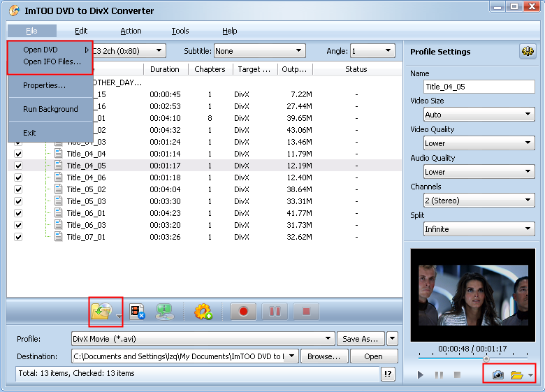Open the File menu
The width and height of the screenshot is (545, 392).
[31, 31]
